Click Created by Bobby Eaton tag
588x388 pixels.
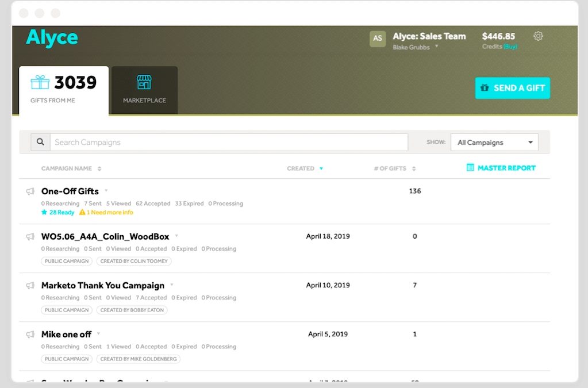click(x=132, y=310)
